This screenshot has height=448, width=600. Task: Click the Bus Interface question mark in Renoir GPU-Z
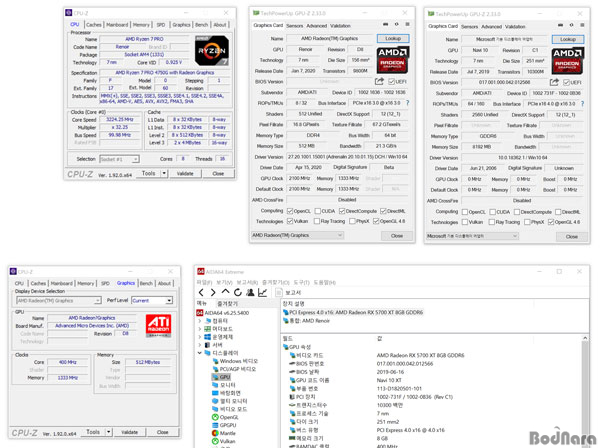pos(408,103)
